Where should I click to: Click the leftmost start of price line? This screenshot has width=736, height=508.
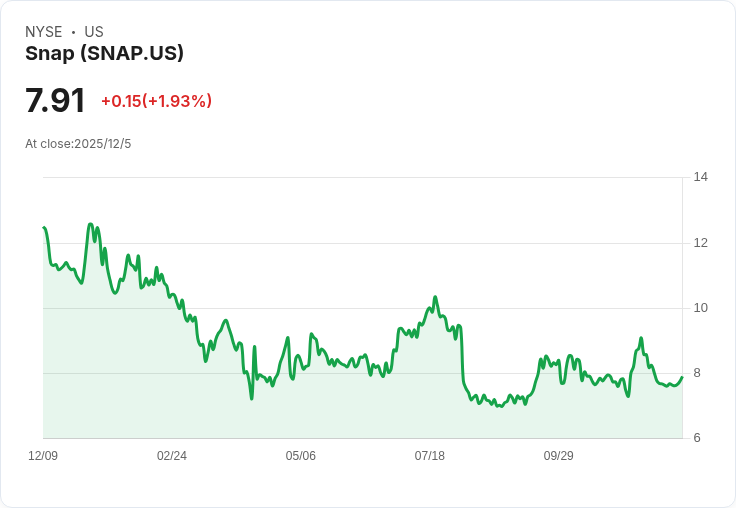coord(44,227)
